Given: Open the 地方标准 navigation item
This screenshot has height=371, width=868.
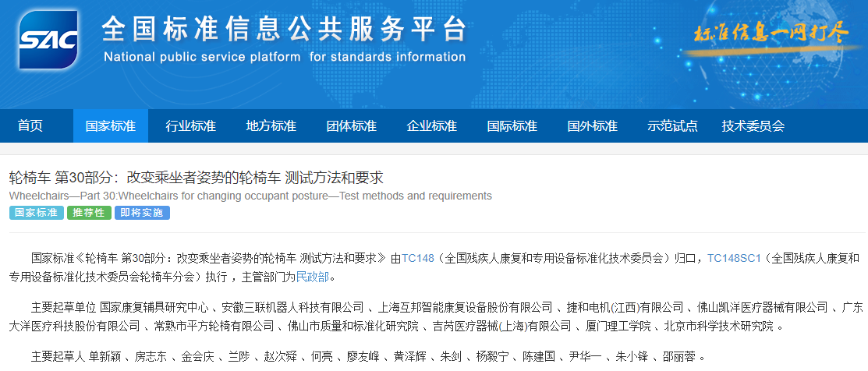Looking at the screenshot, I should click(271, 126).
